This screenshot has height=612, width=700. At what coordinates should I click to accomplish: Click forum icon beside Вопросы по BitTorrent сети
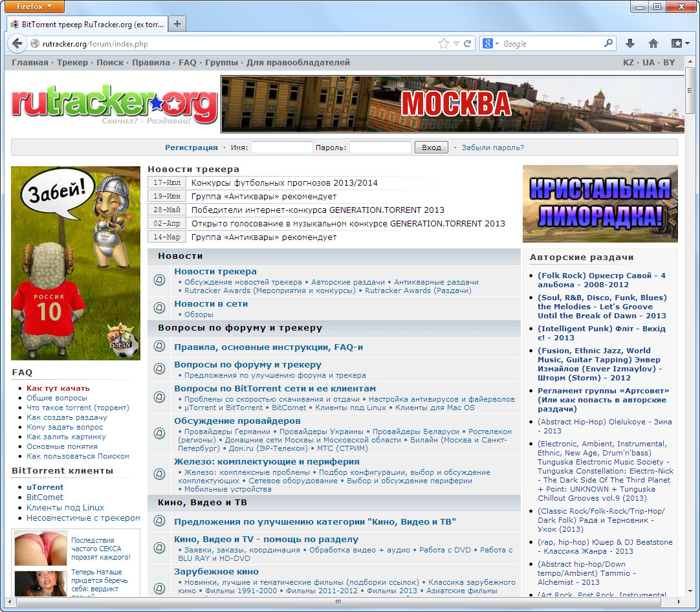(x=159, y=397)
